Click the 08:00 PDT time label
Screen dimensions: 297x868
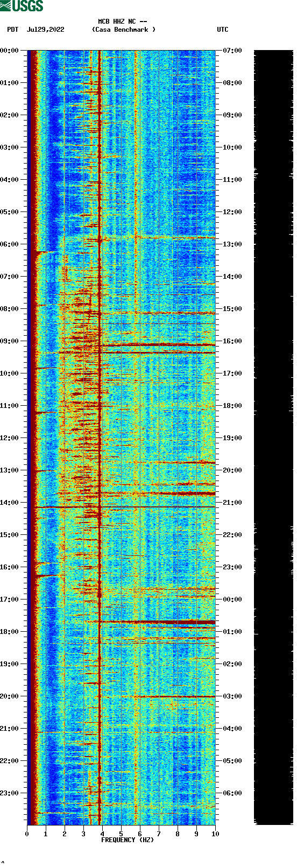[x=9, y=309]
